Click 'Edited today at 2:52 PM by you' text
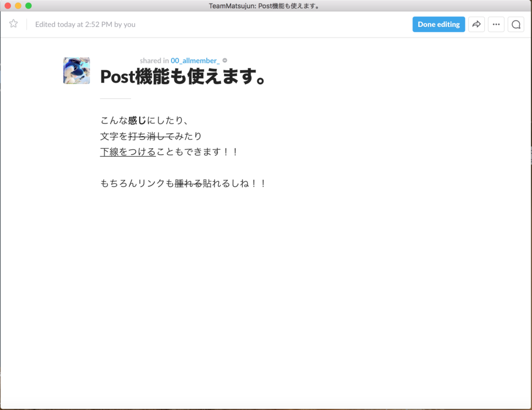 (x=85, y=24)
